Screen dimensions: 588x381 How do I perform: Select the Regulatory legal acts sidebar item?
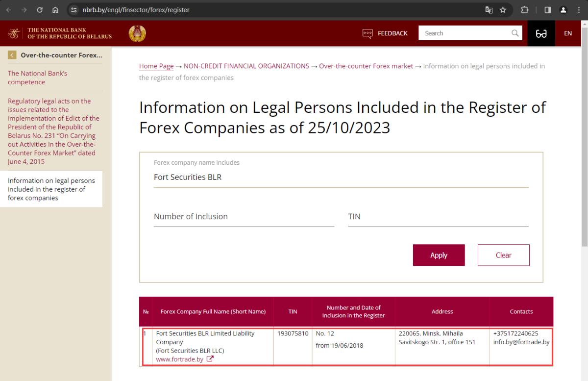coord(53,131)
